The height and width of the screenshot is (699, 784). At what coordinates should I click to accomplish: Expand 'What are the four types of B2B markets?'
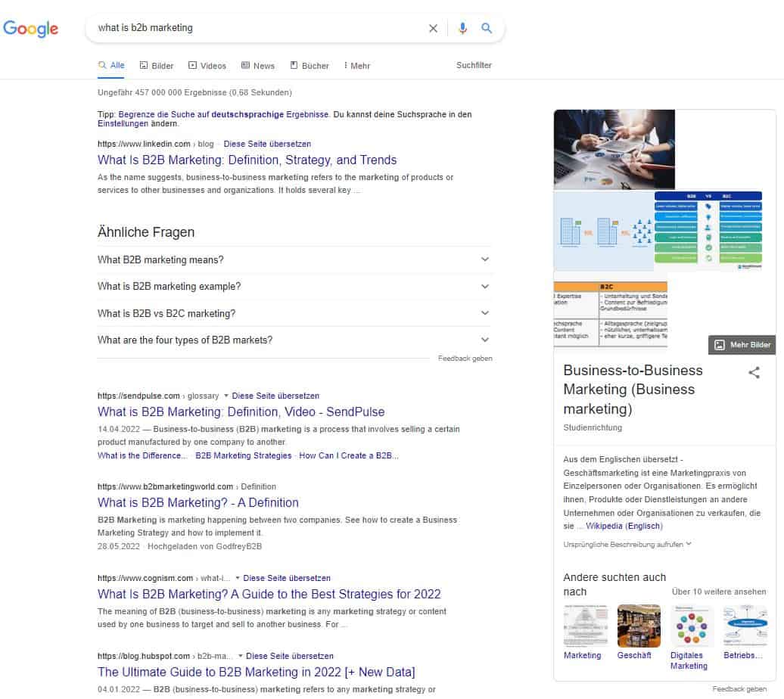click(294, 340)
